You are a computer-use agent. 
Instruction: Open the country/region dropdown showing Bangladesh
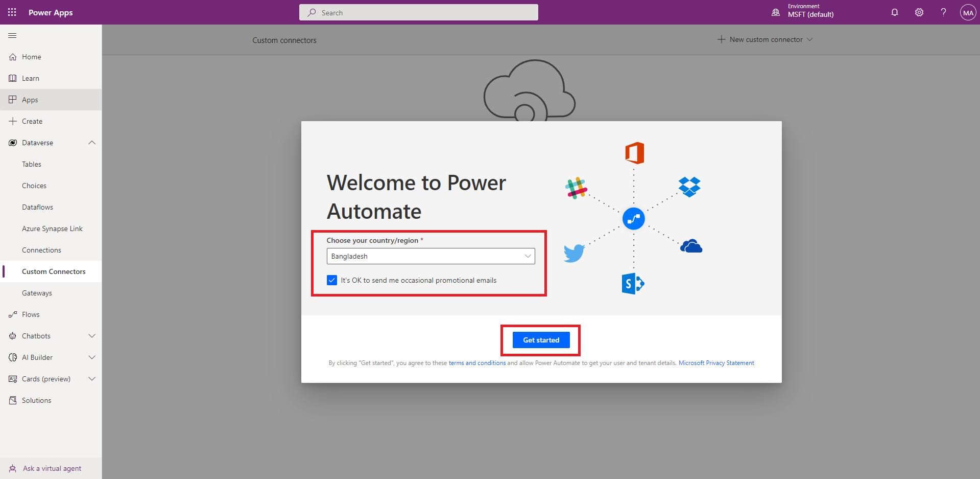(x=431, y=256)
